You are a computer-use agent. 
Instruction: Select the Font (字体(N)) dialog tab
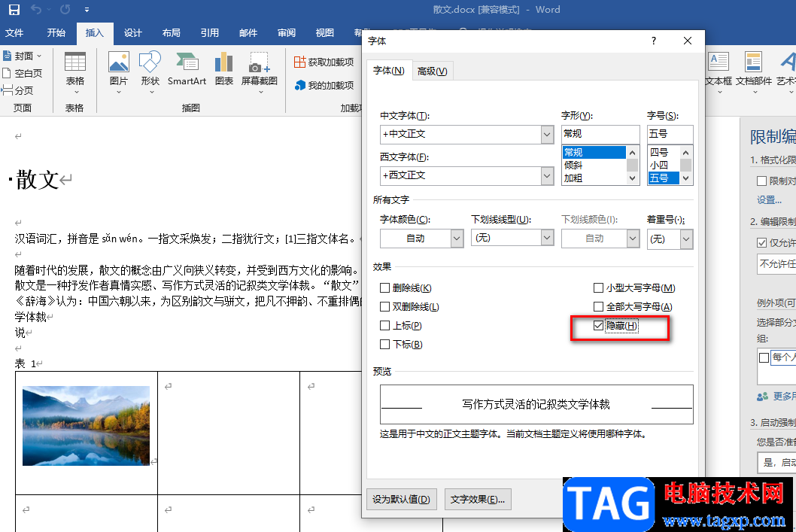click(x=389, y=71)
